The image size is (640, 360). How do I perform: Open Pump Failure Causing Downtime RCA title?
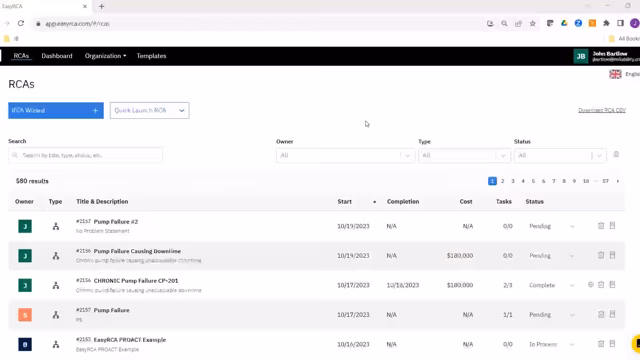(137, 251)
